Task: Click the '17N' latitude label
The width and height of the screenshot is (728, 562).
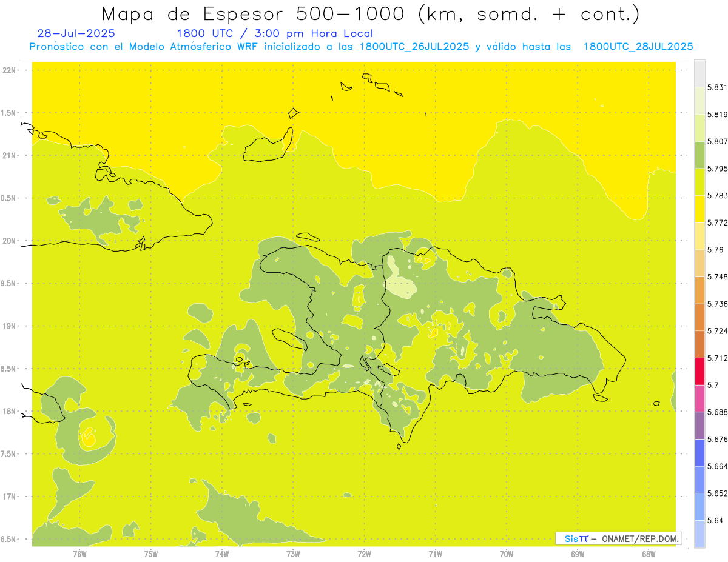Action: coord(9,497)
